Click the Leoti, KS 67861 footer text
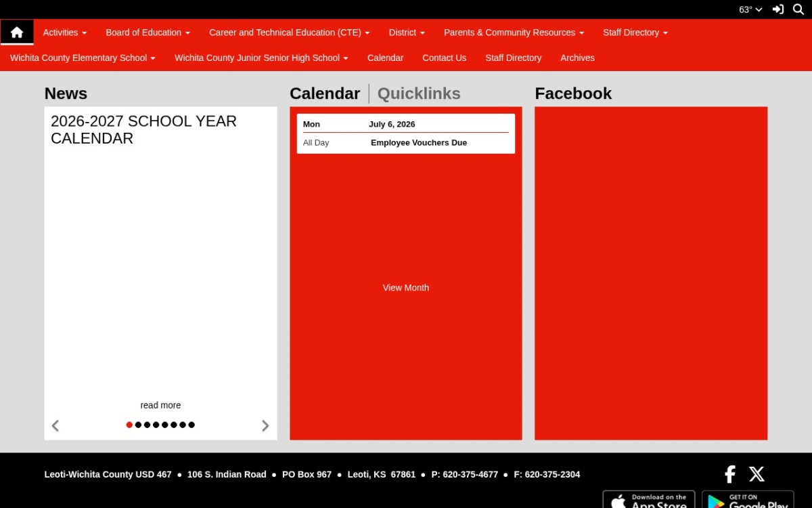This screenshot has height=508, width=812. tap(382, 475)
